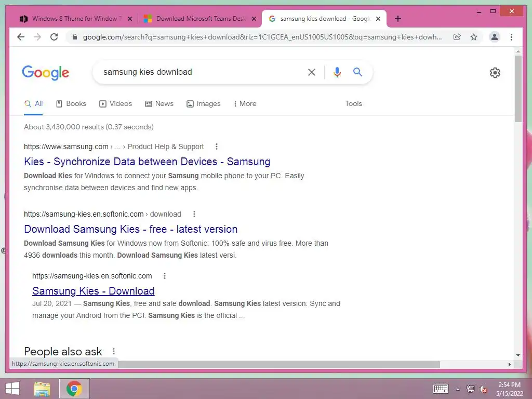Screen dimensions: 532x399
Task: Open the Chrome profile avatar
Action: click(495, 37)
